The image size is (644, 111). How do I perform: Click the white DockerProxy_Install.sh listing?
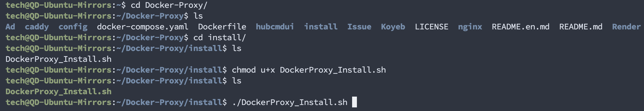[x=58, y=59]
